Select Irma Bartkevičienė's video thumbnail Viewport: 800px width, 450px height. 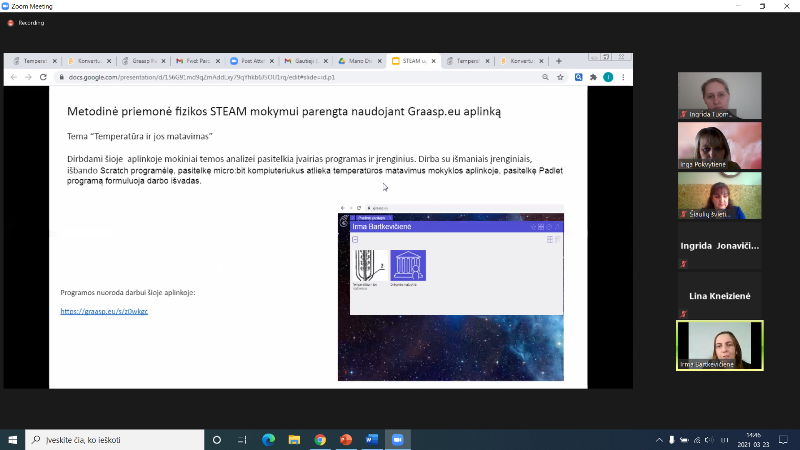719,345
